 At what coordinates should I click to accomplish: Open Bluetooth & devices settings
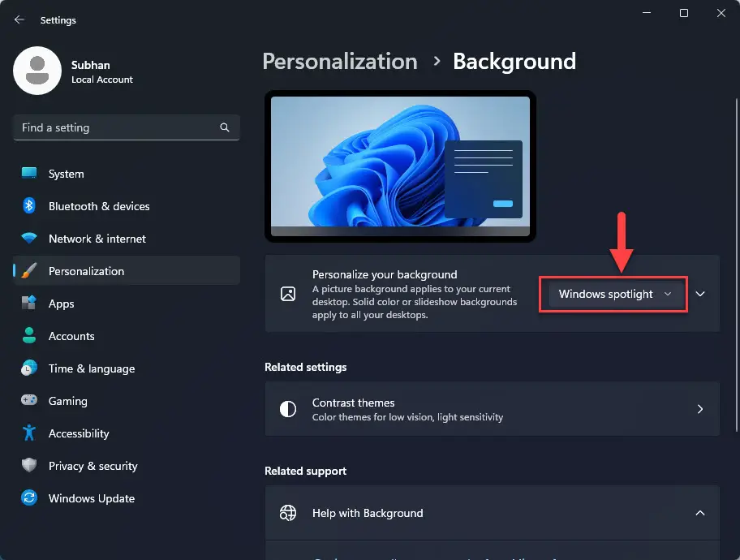[127, 206]
